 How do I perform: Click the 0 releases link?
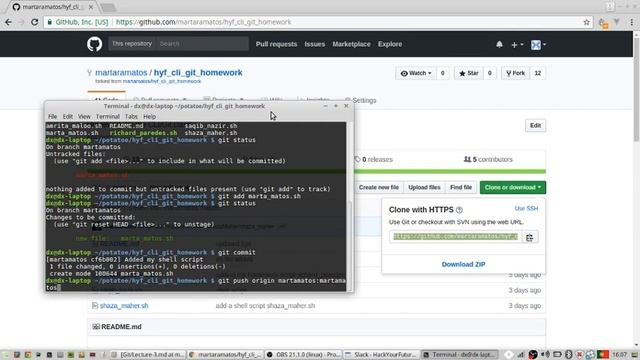pyautogui.click(x=373, y=160)
